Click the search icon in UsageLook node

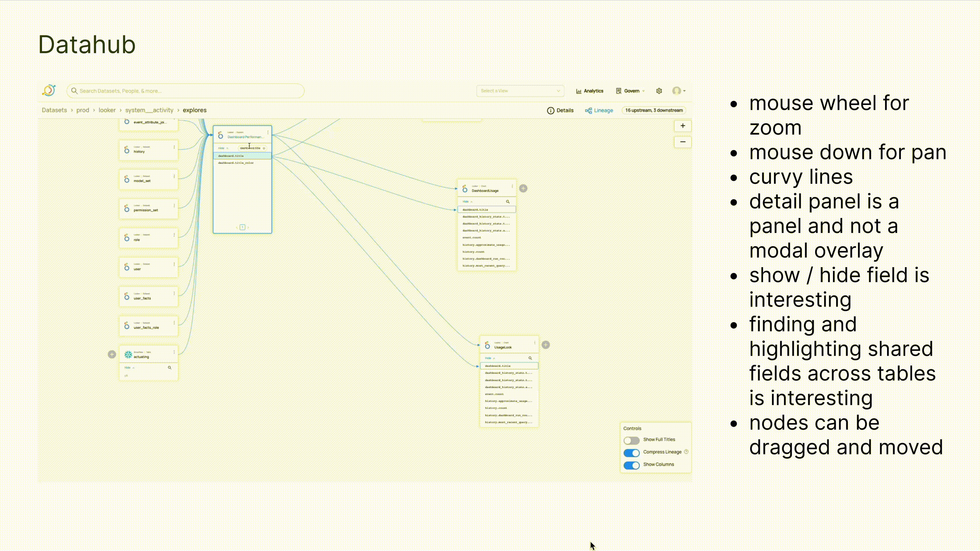point(530,358)
